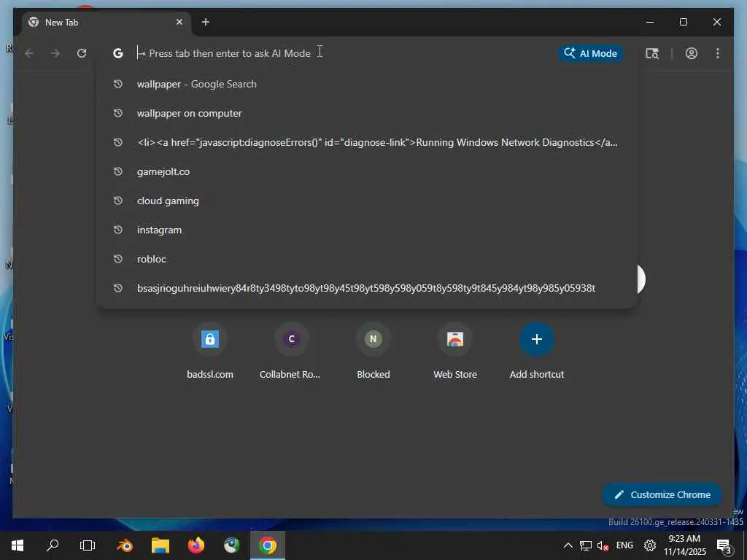Open the Google Lens search icon

pyautogui.click(x=652, y=53)
